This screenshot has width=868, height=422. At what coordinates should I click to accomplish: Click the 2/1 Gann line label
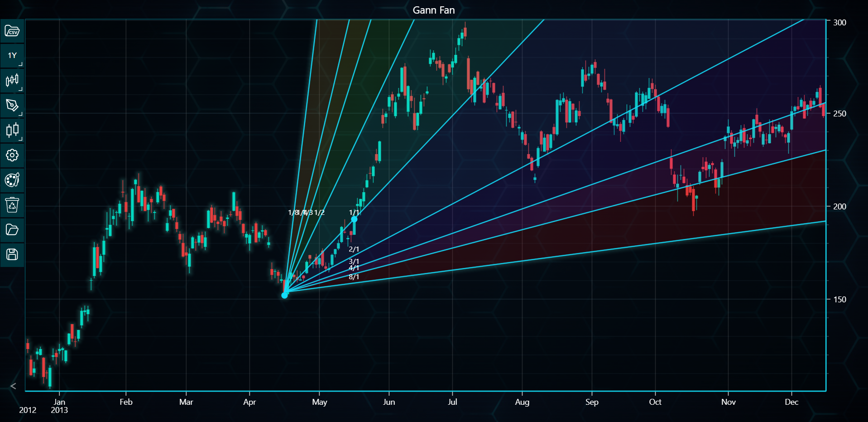point(354,249)
